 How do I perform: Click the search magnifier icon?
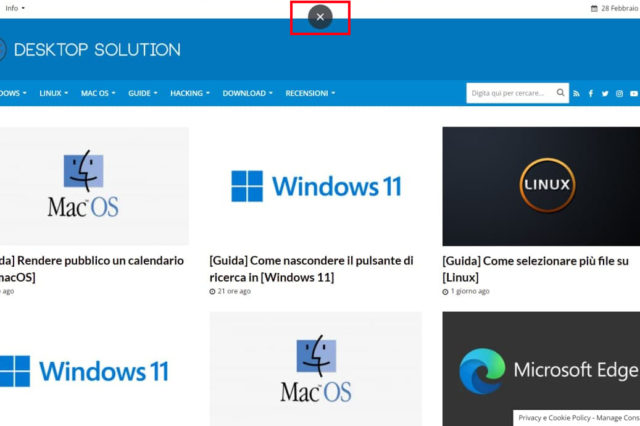[560, 93]
